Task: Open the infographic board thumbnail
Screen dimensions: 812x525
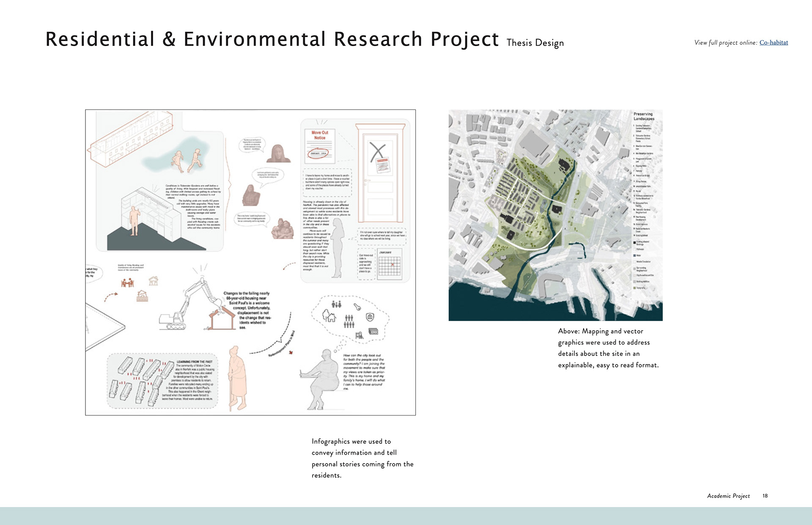Action: click(250, 262)
